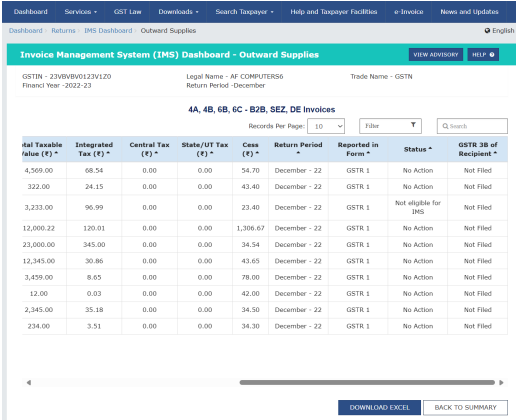Click the Help button with question icon
The height and width of the screenshot is (420, 519).
click(483, 55)
